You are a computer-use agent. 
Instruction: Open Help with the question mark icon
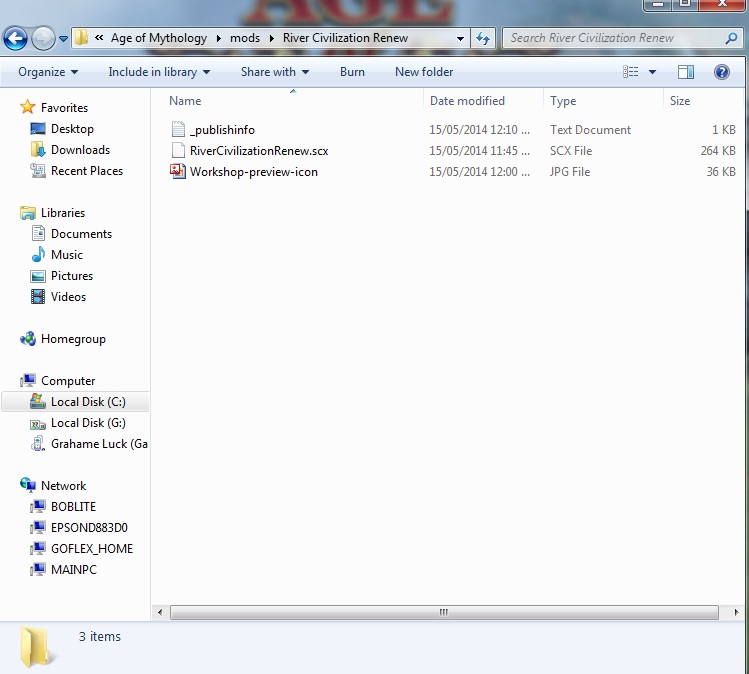point(721,72)
